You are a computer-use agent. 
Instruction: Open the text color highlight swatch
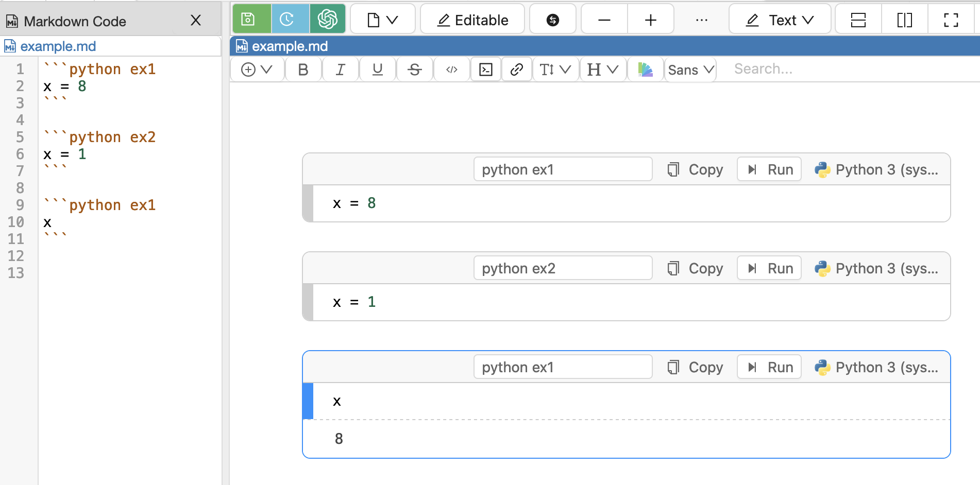(x=645, y=70)
